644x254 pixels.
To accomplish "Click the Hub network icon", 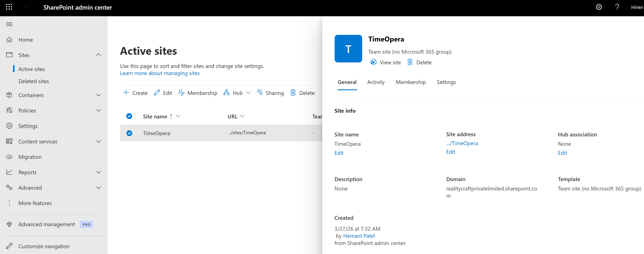I will point(226,93).
